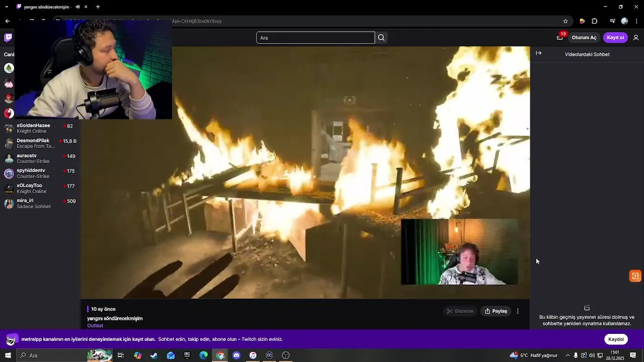
Task: Open DesmondPilak channel in sidebar
Action: pyautogui.click(x=40, y=143)
